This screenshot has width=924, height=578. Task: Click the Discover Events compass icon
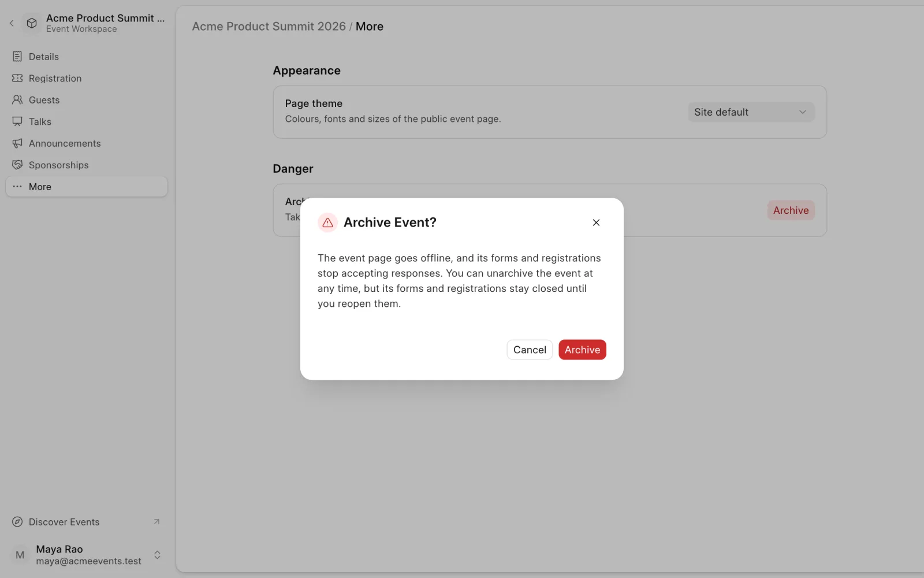17,522
